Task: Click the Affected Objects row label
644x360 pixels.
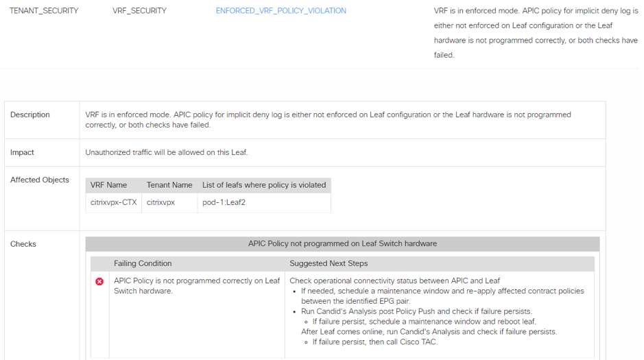Action: point(40,180)
